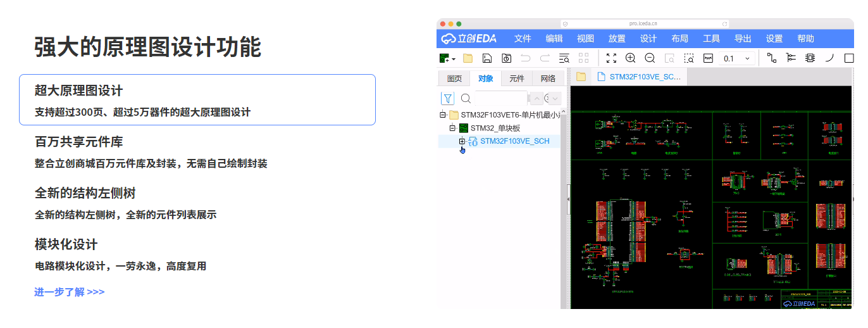This screenshot has width=868, height=328.
Task: Click the four-squares grid toolbar icon
Action: point(583,58)
